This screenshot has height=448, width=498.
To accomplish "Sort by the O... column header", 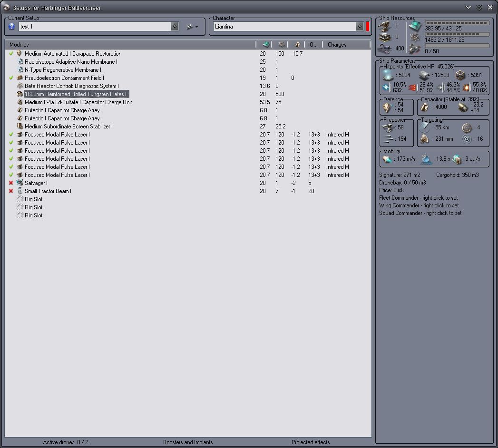I will click(x=313, y=44).
